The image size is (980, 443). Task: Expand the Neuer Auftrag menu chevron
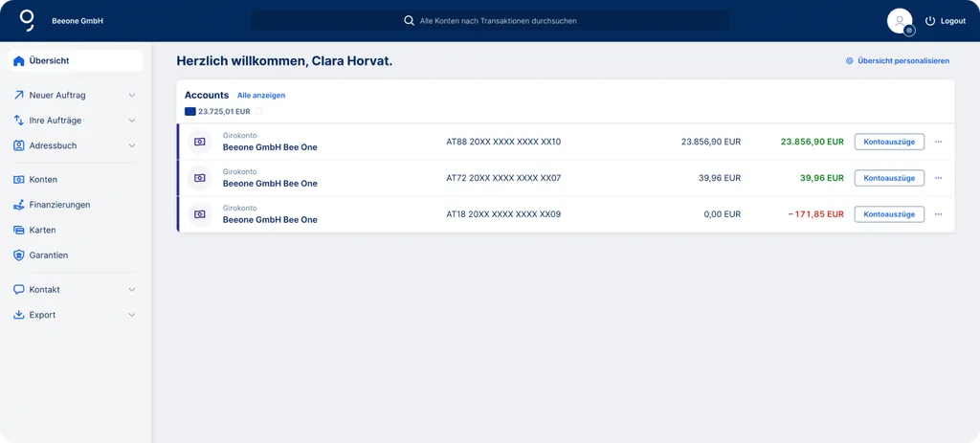132,96
